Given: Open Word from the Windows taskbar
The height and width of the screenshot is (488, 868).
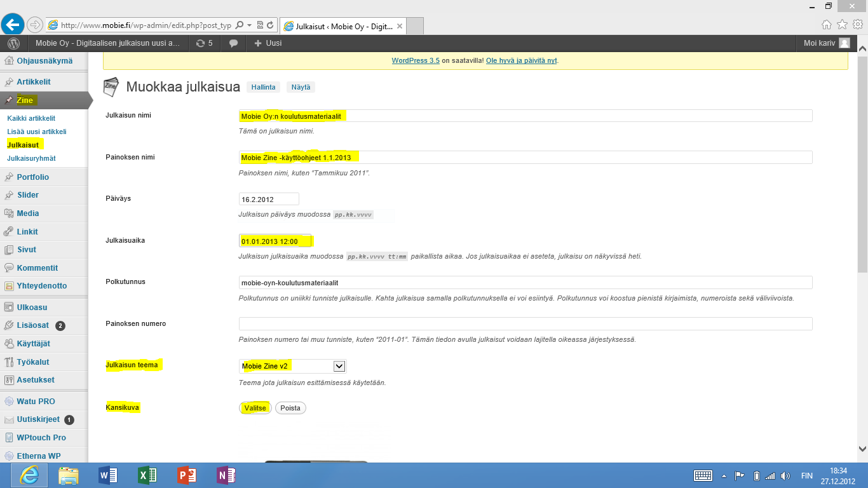Looking at the screenshot, I should [x=108, y=475].
